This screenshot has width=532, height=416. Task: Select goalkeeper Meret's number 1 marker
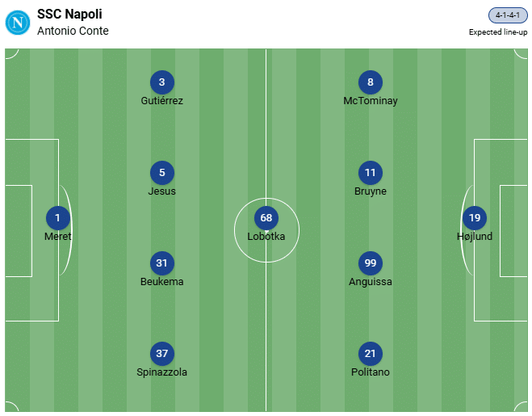(58, 218)
